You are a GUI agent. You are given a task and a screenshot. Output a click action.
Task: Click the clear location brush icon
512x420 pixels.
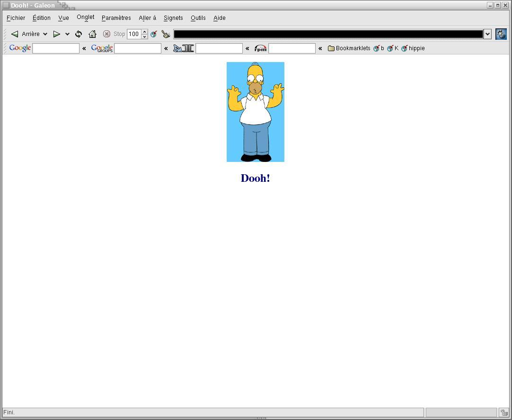point(166,34)
